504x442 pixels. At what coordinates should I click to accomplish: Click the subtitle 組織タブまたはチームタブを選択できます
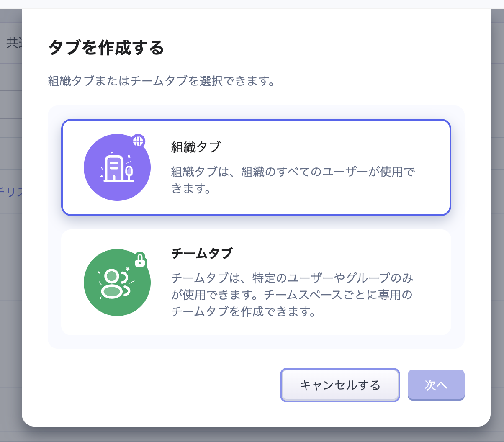point(162,81)
